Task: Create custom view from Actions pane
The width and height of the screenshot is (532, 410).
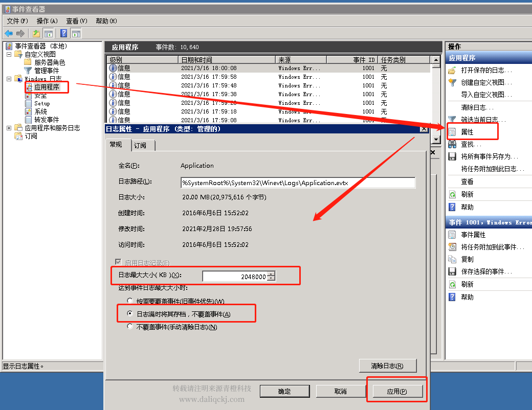Action: [x=486, y=82]
